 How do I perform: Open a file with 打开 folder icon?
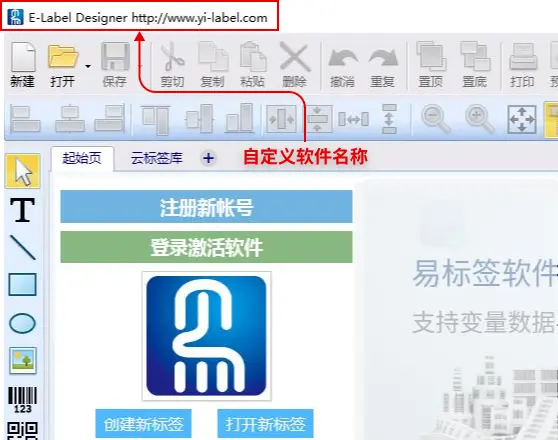click(63, 64)
